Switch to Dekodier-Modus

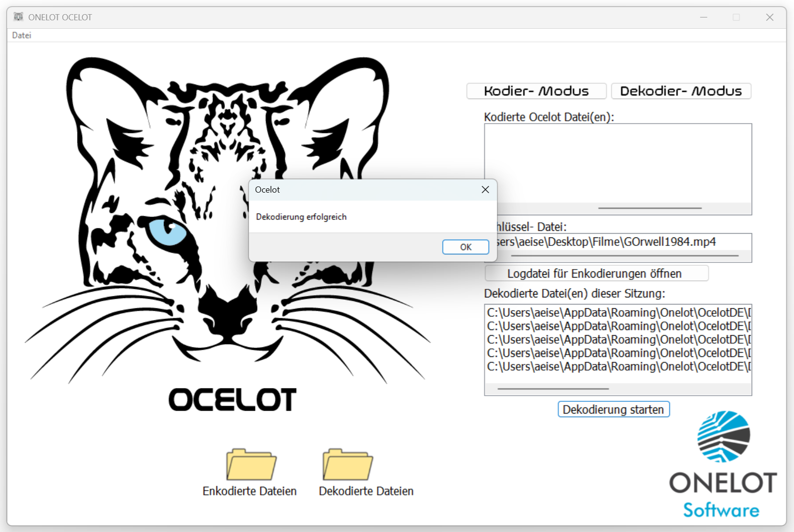[x=681, y=91]
